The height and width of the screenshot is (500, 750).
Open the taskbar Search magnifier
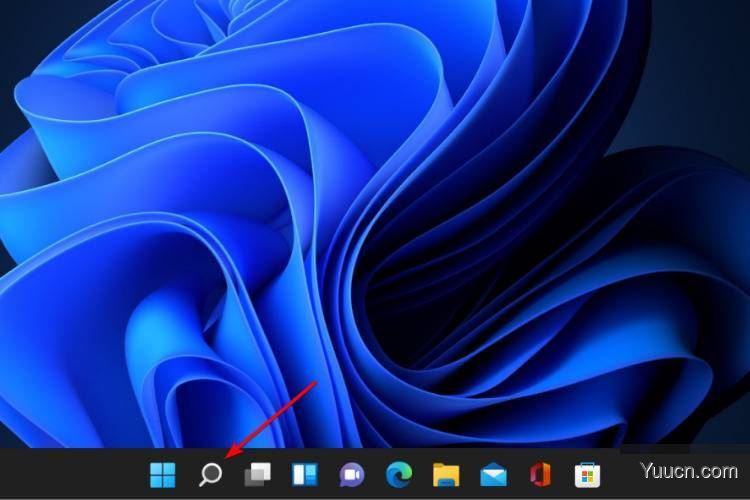point(210,475)
